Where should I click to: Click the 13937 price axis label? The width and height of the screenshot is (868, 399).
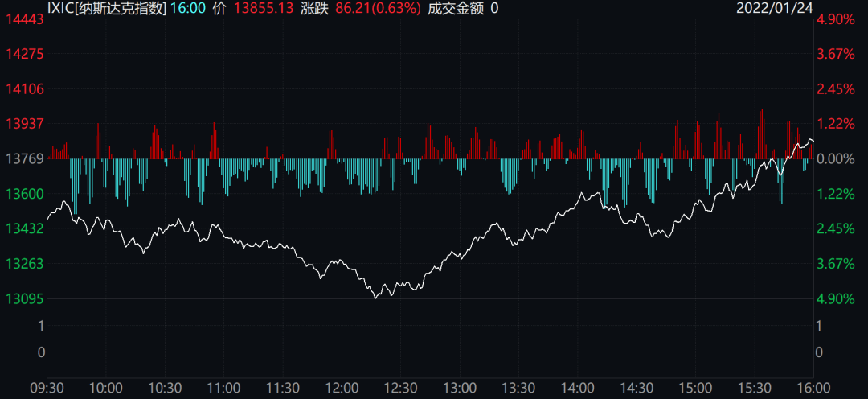point(23,124)
